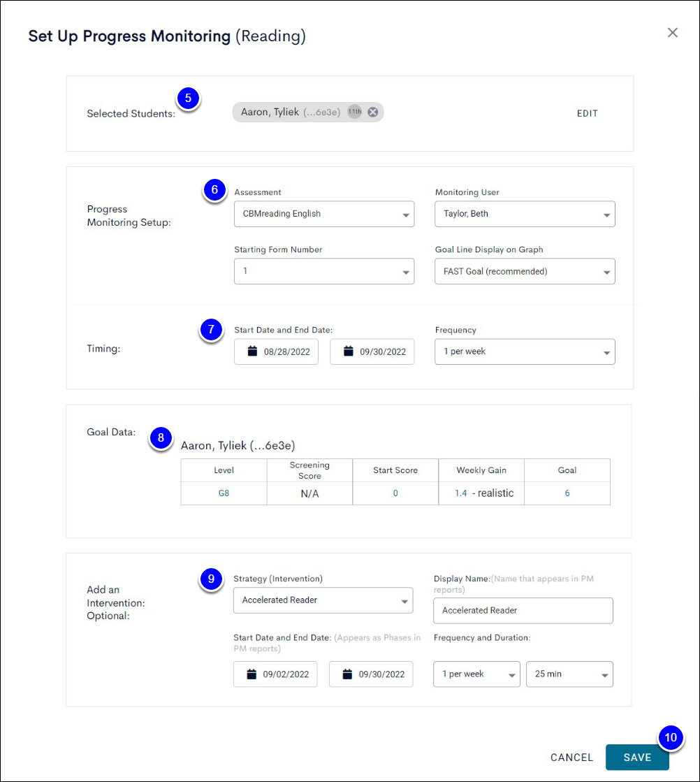This screenshot has width=700, height=782.
Task: Open the Strategy (Intervention) dropdown
Action: click(x=323, y=600)
